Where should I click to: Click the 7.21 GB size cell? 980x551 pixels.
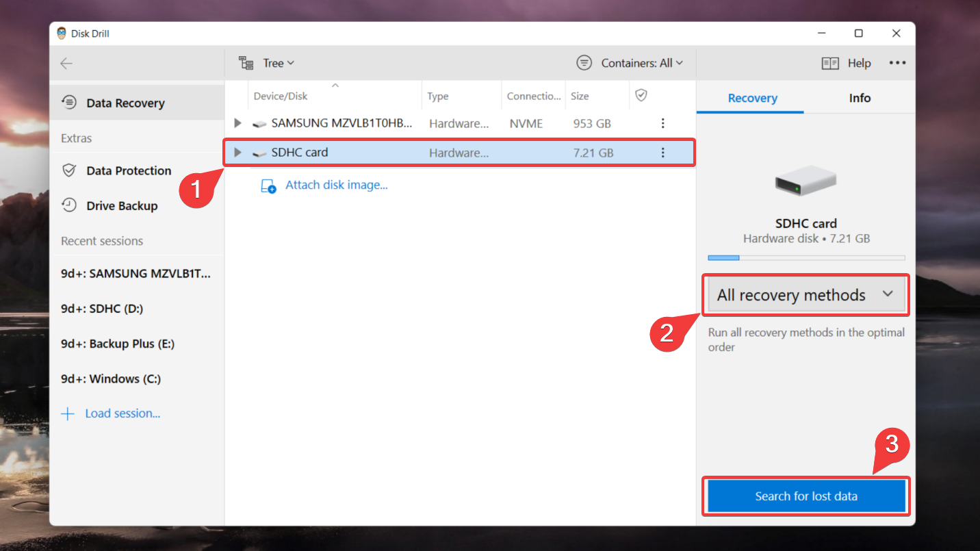pyautogui.click(x=593, y=153)
